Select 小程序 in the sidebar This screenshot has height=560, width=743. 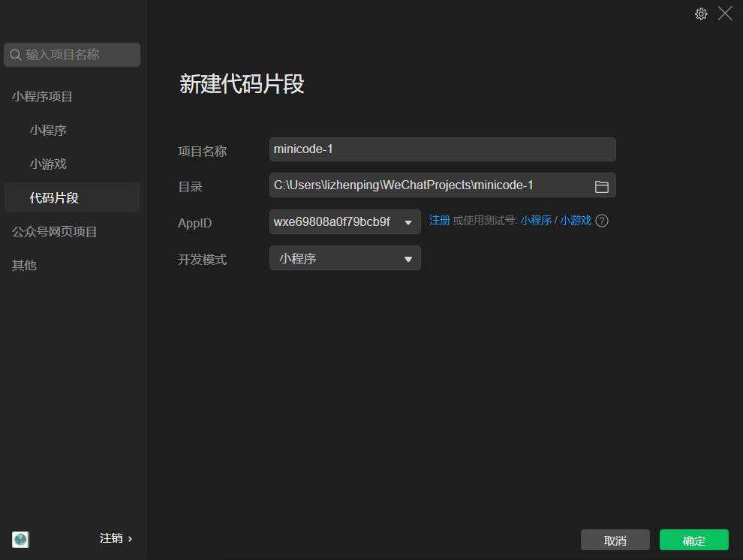[x=48, y=131]
